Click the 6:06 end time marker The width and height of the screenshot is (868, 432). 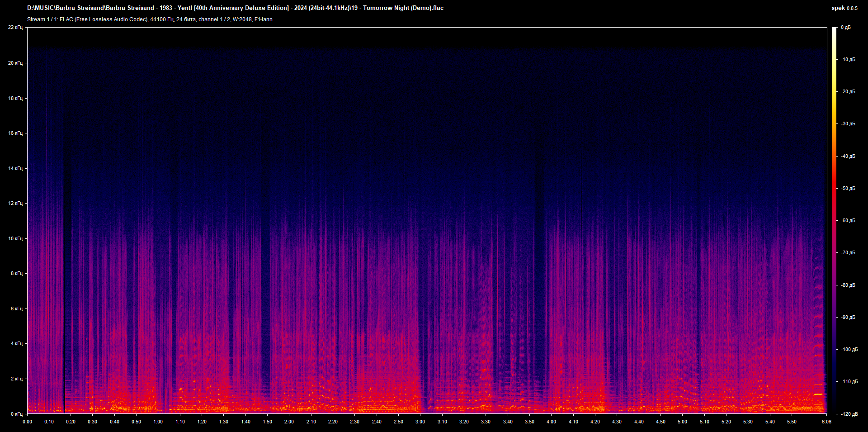(827, 422)
